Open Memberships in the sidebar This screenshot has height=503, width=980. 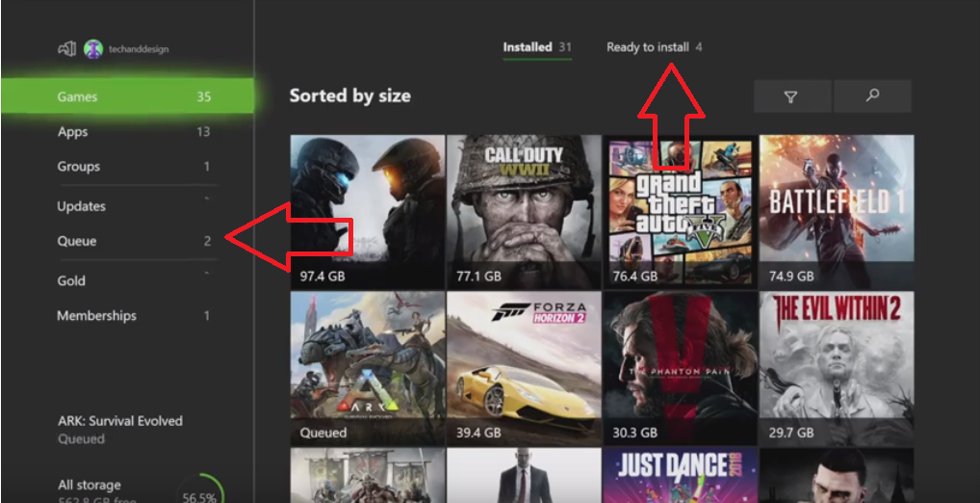point(135,315)
